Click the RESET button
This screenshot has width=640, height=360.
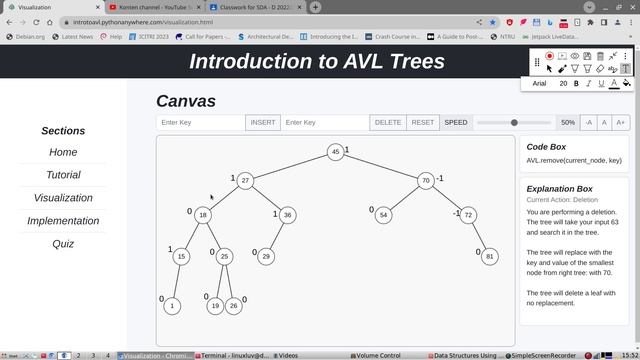[422, 122]
